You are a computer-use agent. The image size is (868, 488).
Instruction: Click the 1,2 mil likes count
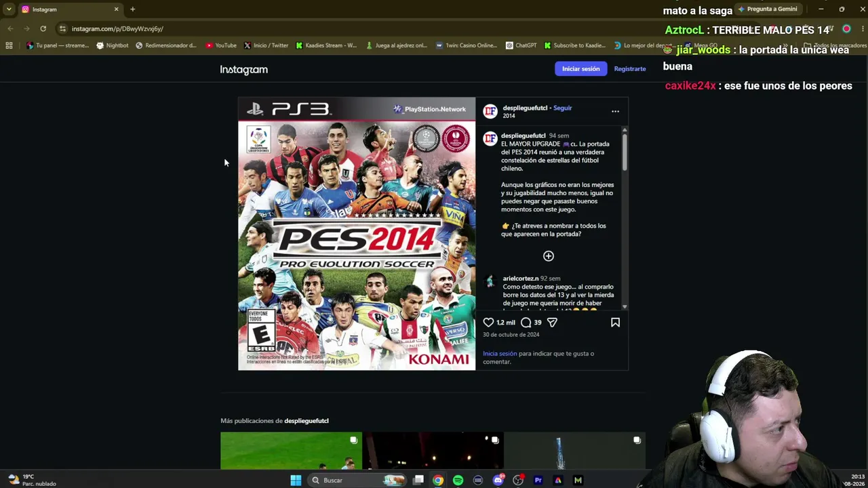tap(506, 323)
